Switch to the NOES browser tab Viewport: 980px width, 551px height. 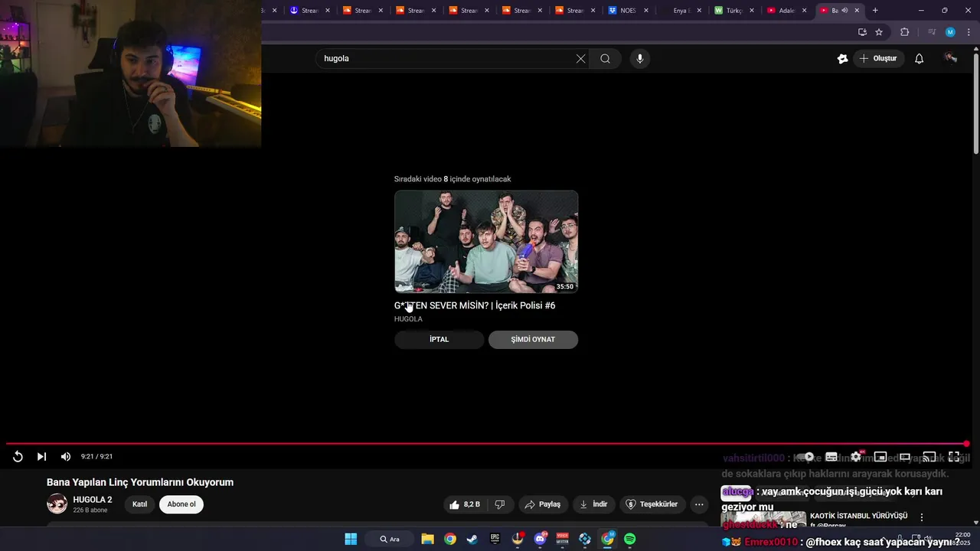(628, 11)
